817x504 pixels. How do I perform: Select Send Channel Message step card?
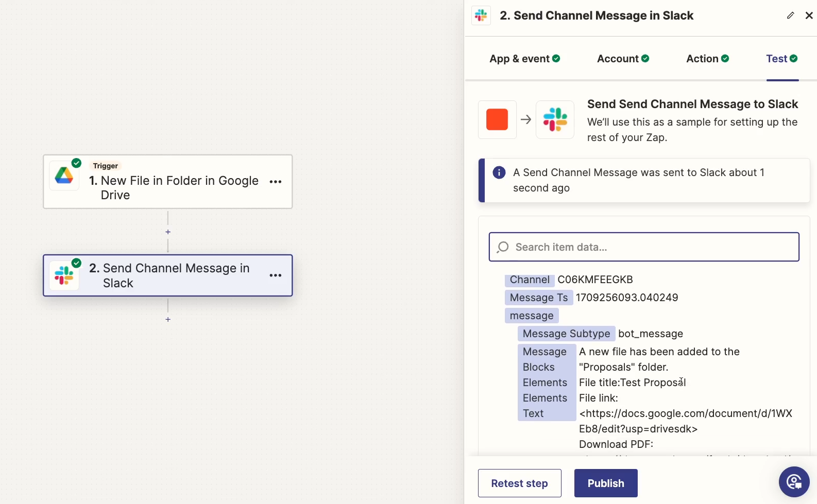point(168,275)
